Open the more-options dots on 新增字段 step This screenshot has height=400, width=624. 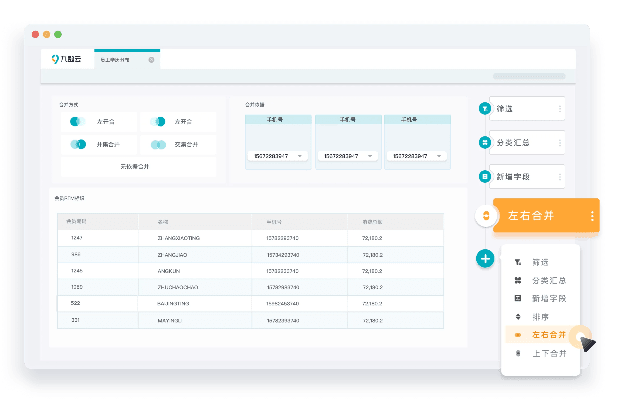click(x=560, y=176)
